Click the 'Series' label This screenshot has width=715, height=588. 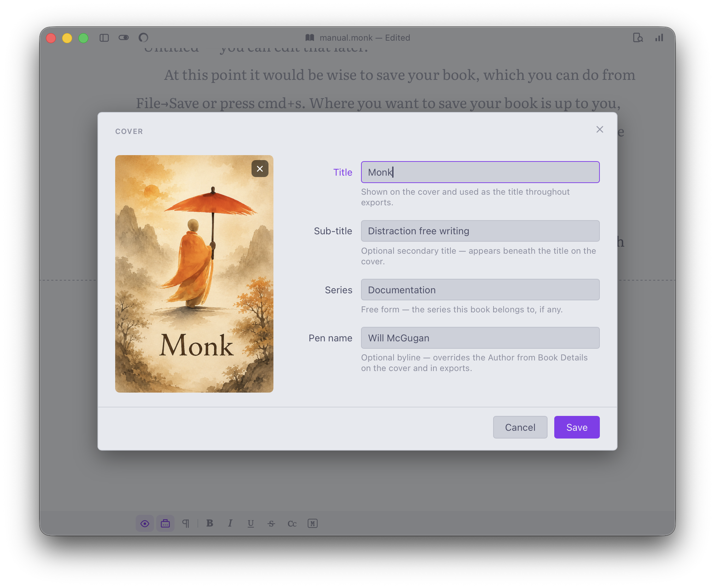[338, 290]
